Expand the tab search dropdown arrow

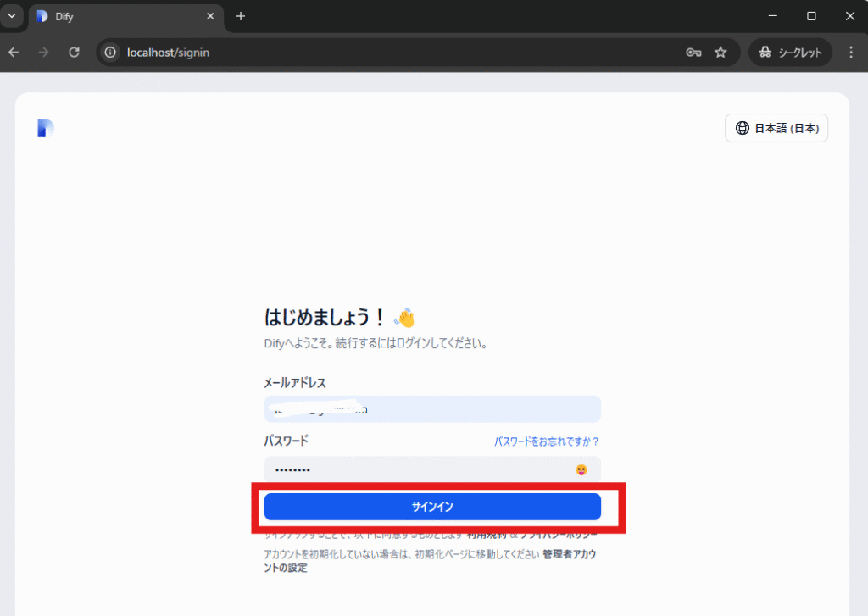[x=12, y=16]
